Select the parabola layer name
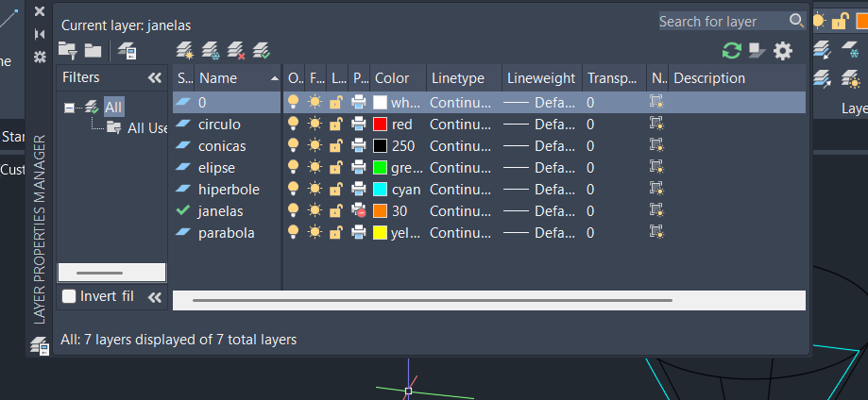Screen dimensions: 868x400 point(227,232)
